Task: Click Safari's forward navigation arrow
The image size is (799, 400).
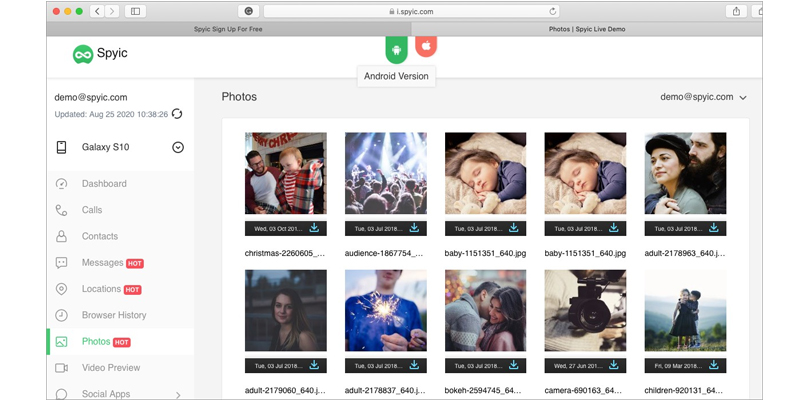Action: (112, 11)
